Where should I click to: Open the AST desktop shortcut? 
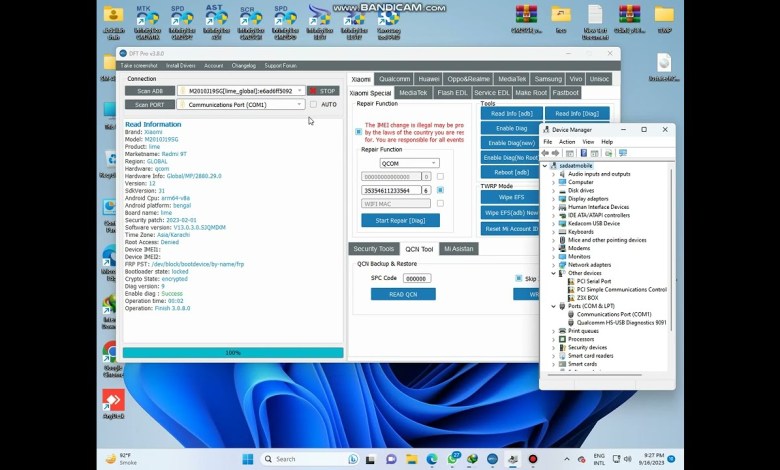coord(216,22)
